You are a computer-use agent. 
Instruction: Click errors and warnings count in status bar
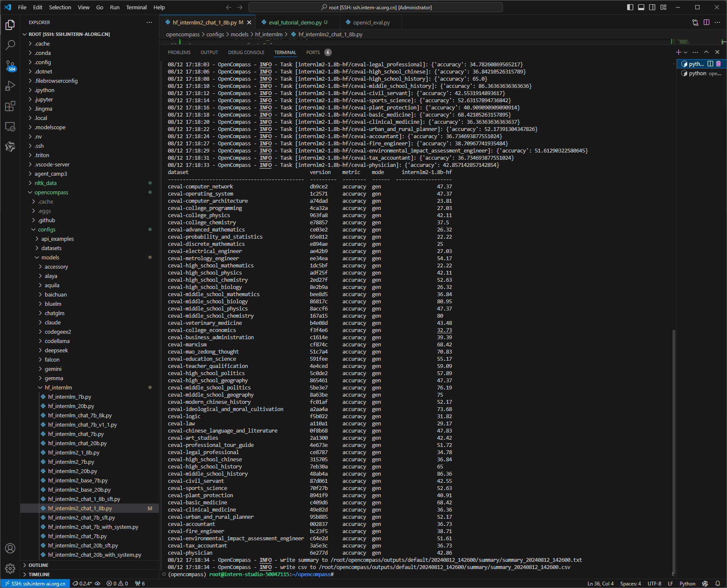click(117, 584)
